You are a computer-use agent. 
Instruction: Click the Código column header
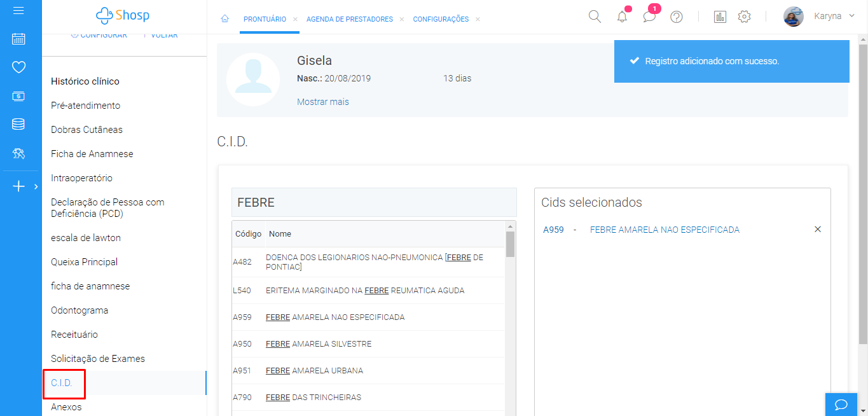tap(248, 234)
